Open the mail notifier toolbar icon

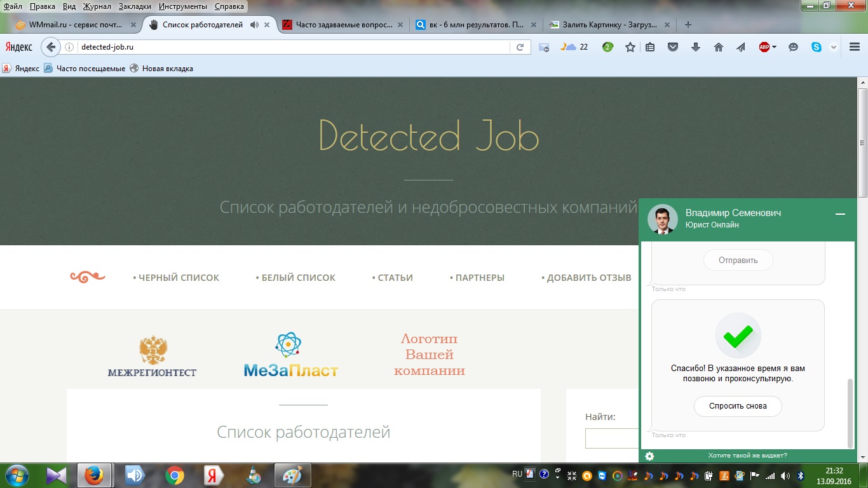pyautogui.click(x=544, y=47)
